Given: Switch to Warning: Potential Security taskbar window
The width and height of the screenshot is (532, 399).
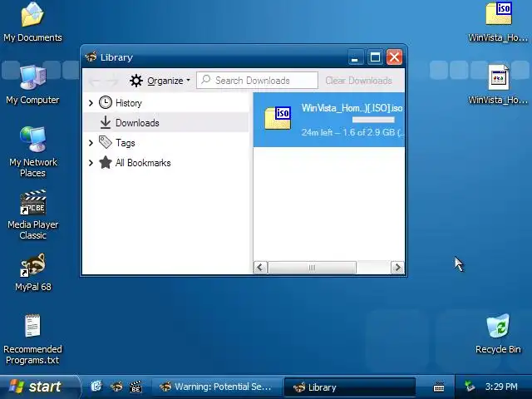Looking at the screenshot, I should coord(217,387).
